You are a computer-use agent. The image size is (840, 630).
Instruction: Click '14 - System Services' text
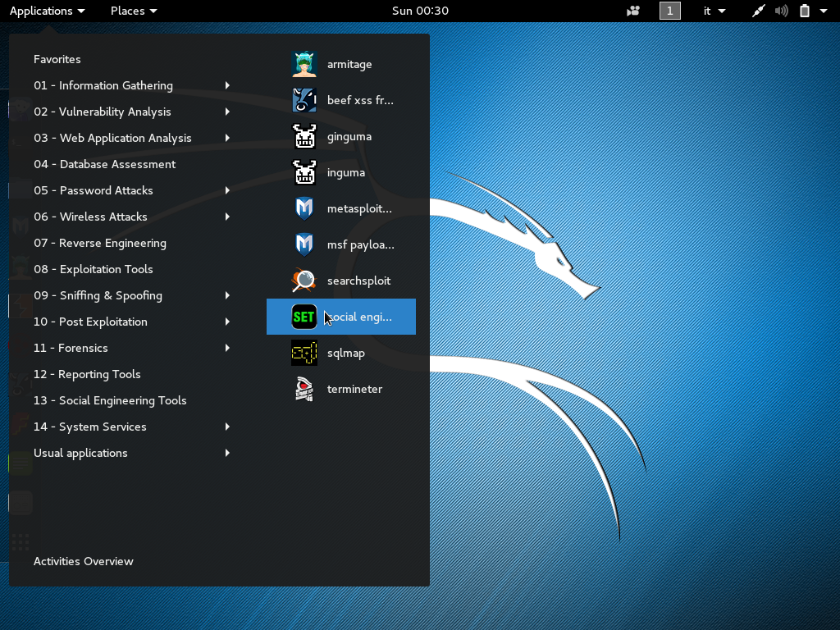click(90, 427)
